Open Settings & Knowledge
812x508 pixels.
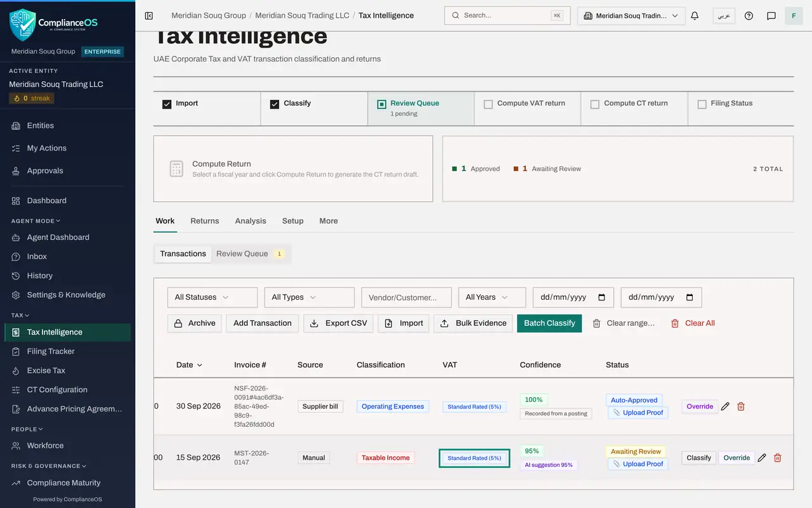pos(67,295)
